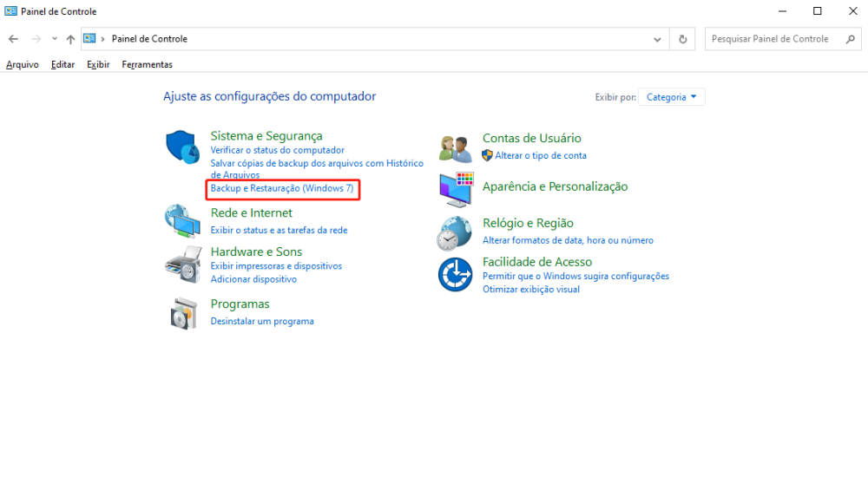Open the Categoria view-by dropdown
The width and height of the screenshot is (868, 490).
click(672, 97)
